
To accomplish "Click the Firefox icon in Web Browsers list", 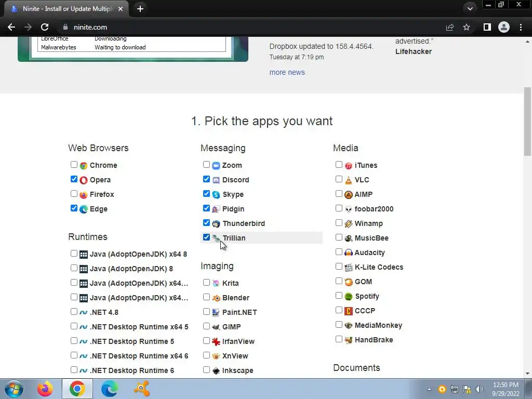I will (84, 195).
